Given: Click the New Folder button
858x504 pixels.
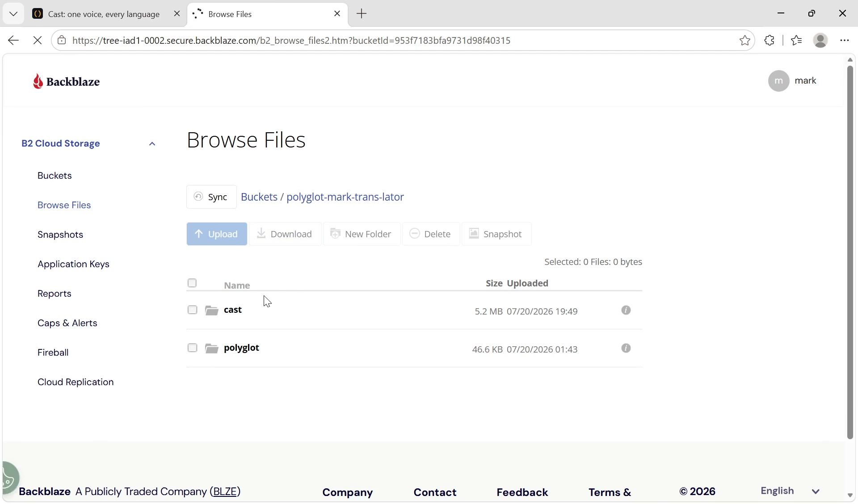Looking at the screenshot, I should coord(362,234).
